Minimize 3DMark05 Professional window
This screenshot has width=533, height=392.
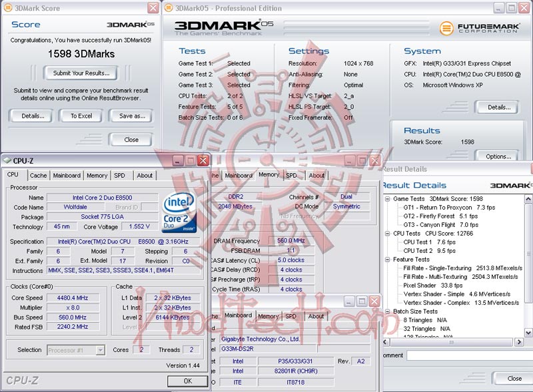[x=498, y=8]
